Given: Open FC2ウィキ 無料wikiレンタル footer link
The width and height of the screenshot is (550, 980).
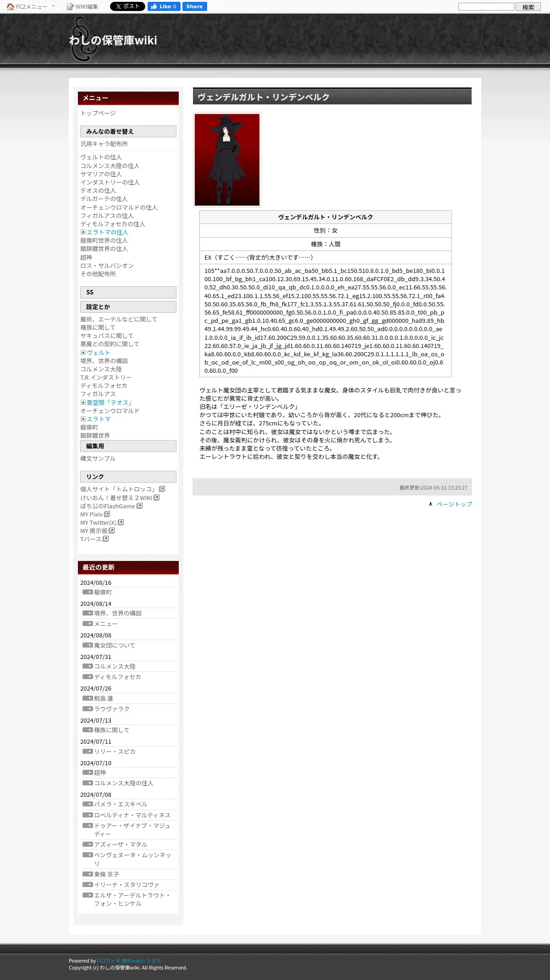Looking at the screenshot, I should point(129,961).
